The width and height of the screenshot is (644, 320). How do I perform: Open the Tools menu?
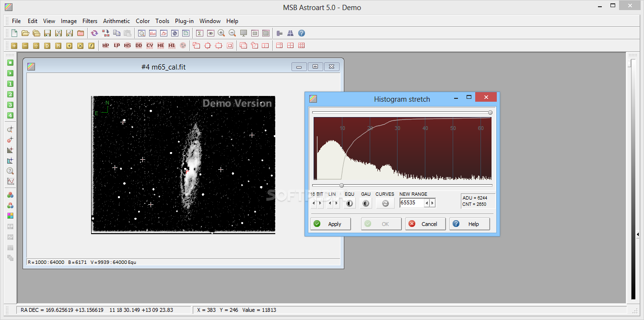[x=163, y=21]
